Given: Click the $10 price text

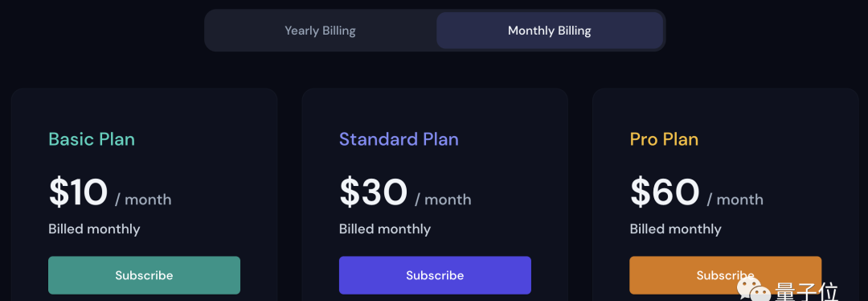Looking at the screenshot, I should 78,192.
